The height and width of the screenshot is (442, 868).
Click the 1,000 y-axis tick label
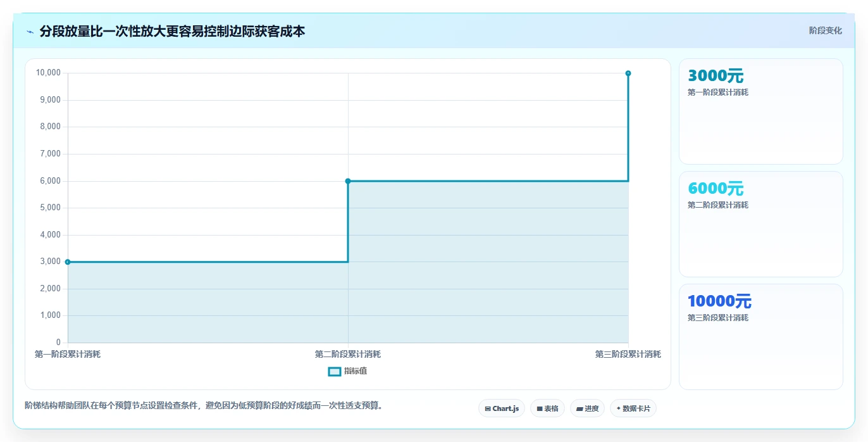50,315
